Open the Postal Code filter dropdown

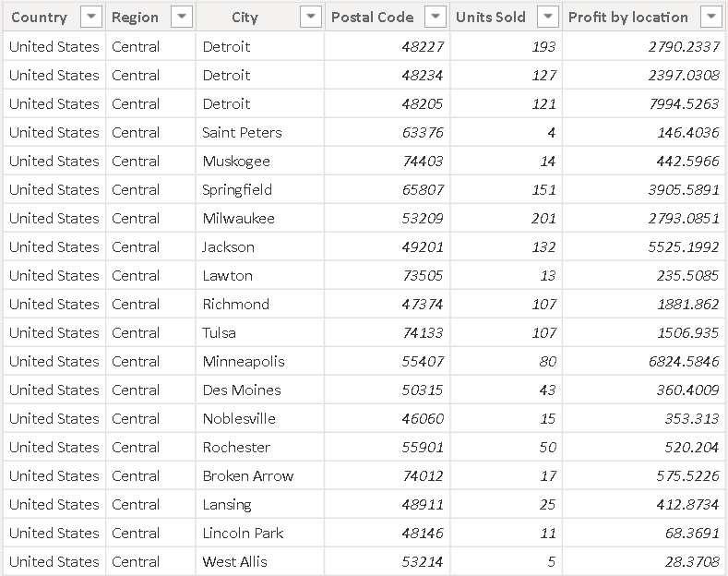tap(436, 17)
